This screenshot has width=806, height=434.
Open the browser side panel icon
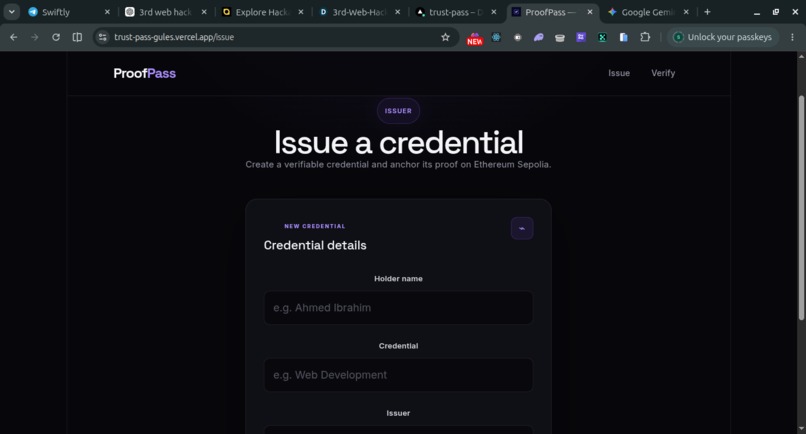(77, 37)
